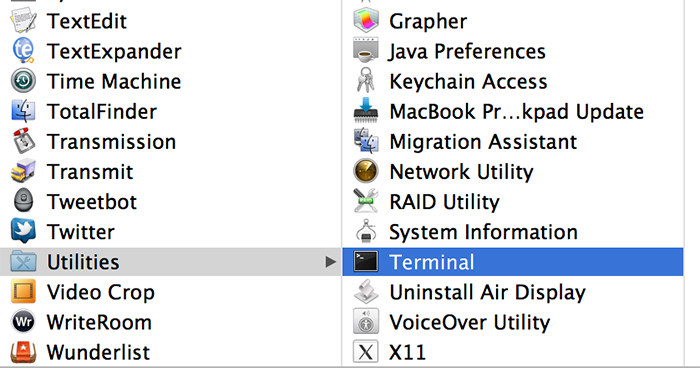Select the Uninstall Air Display label
This screenshot has height=368, width=700.
click(x=488, y=292)
